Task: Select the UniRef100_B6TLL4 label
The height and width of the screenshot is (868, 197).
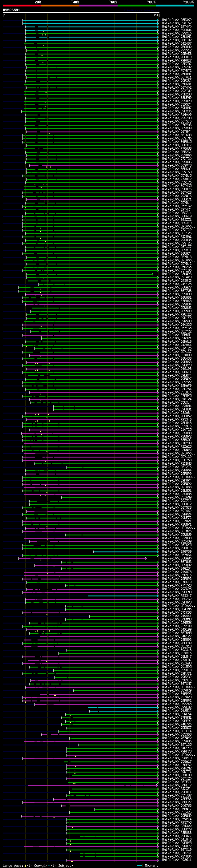Action: tap(176, 731)
